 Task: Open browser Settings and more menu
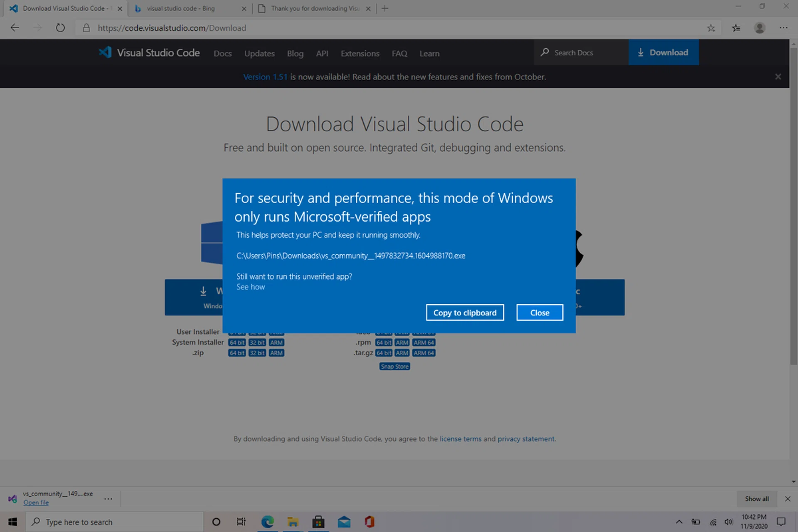[783, 28]
